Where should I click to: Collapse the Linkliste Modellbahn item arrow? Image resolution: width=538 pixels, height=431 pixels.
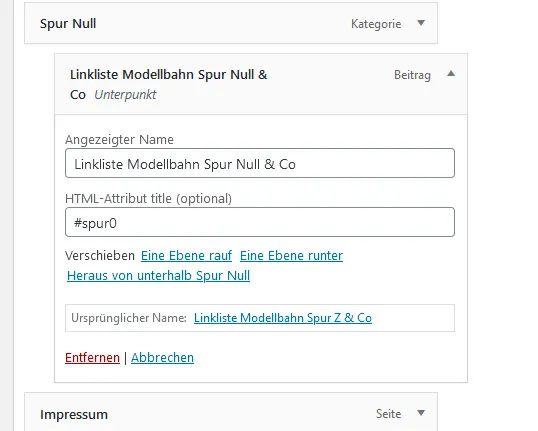click(451, 74)
